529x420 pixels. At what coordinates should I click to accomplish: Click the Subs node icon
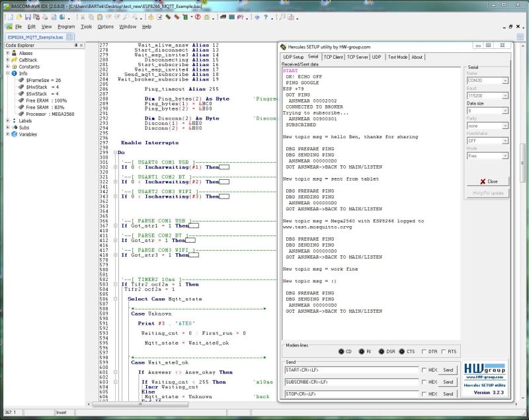click(x=14, y=128)
